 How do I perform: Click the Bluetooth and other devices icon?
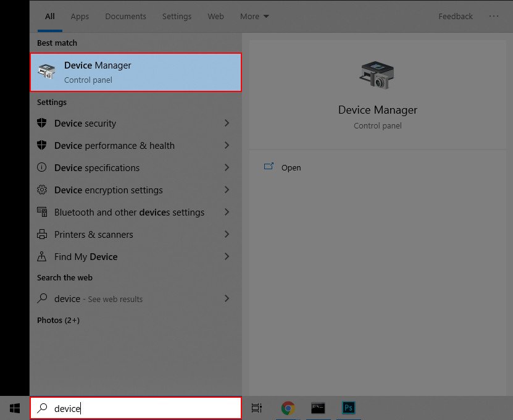point(42,212)
